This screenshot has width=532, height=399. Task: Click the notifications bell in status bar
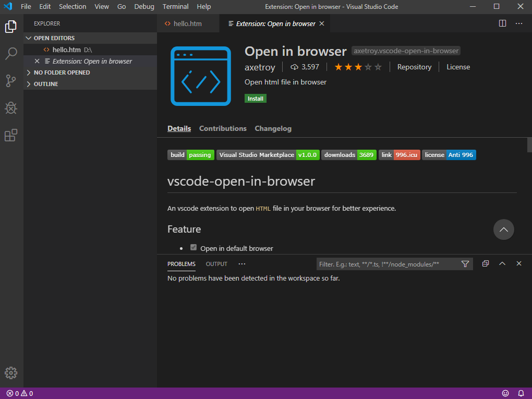pos(521,393)
